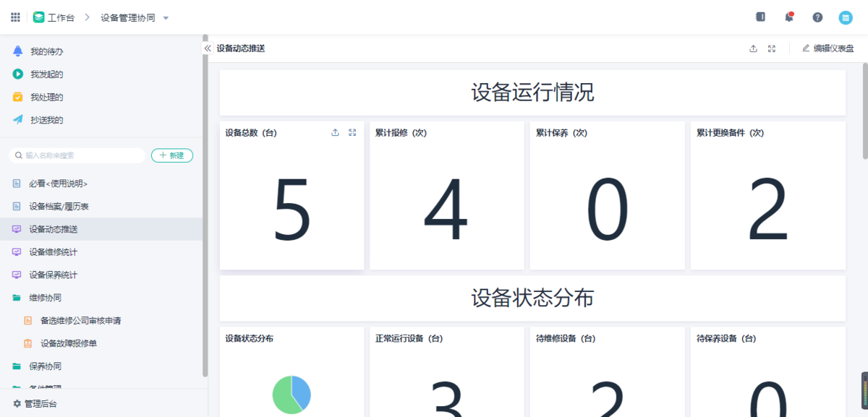
Task: Click the 抄送我的 paper plane icon
Action: pyautogui.click(x=18, y=120)
